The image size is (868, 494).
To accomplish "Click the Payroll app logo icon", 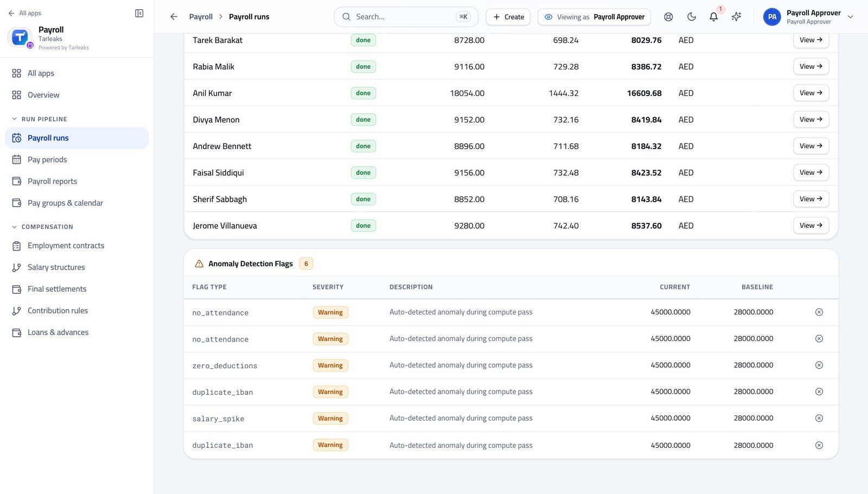I will (20, 37).
